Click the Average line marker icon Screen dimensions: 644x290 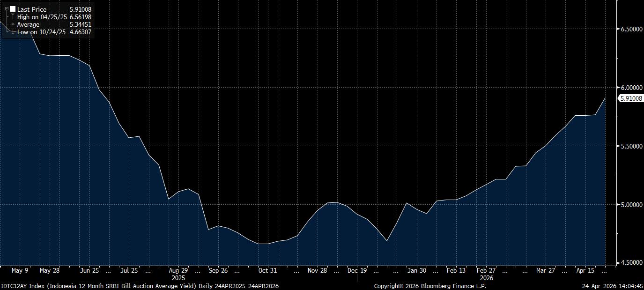[13, 24]
